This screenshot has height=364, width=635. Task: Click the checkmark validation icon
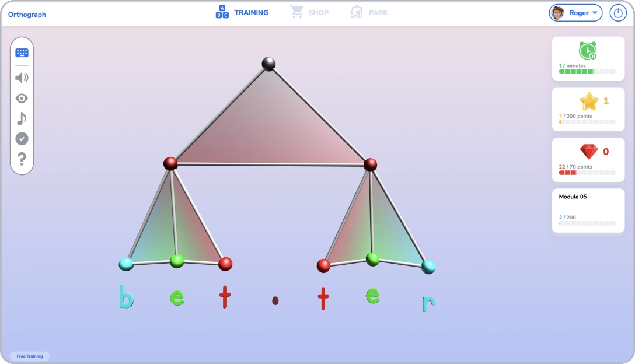click(x=22, y=139)
